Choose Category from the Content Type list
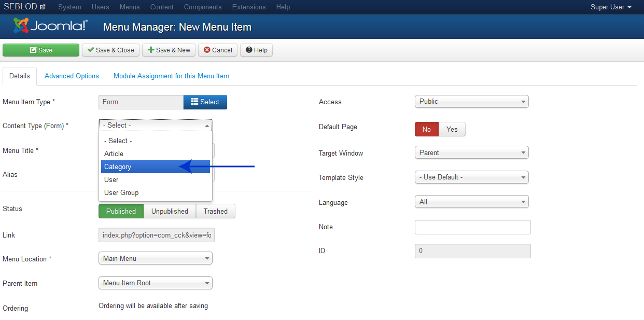Image resolution: width=644 pixels, height=320 pixels. pos(118,166)
